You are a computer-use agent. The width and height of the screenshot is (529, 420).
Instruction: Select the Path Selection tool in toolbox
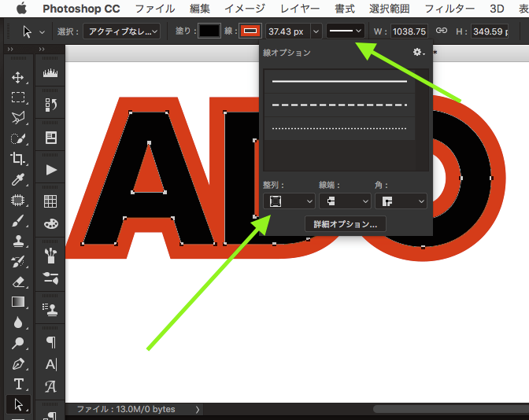pos(18,404)
